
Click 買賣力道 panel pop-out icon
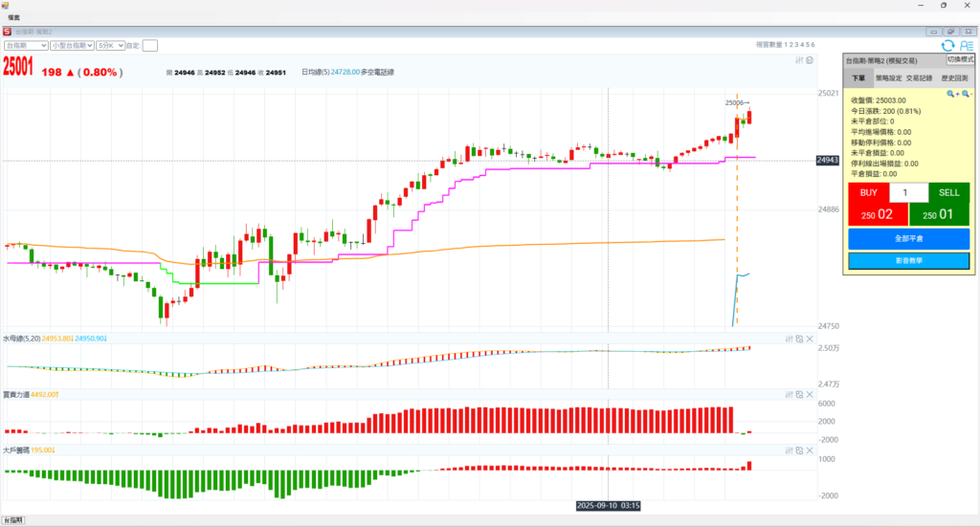799,395
